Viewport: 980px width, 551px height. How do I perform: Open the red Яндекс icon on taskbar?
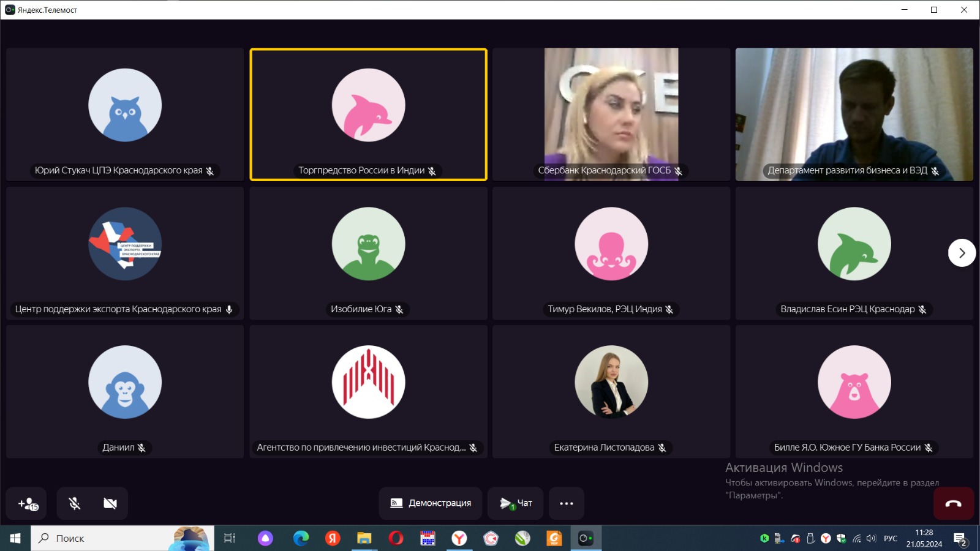pyautogui.click(x=333, y=538)
